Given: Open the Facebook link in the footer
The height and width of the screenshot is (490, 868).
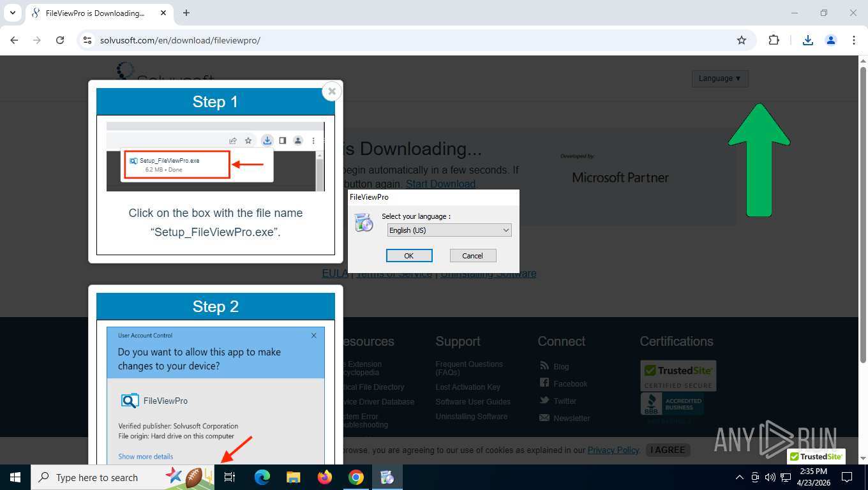Looking at the screenshot, I should [571, 384].
